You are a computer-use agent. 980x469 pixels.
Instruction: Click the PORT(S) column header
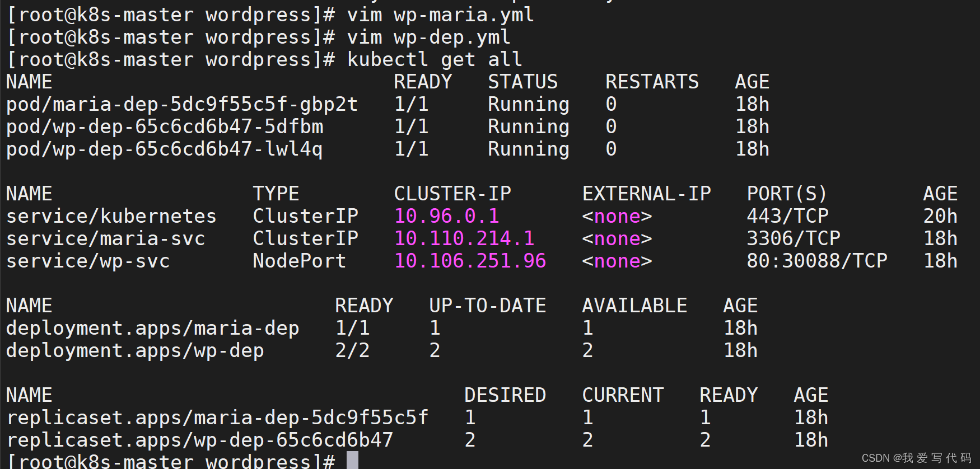(x=787, y=194)
